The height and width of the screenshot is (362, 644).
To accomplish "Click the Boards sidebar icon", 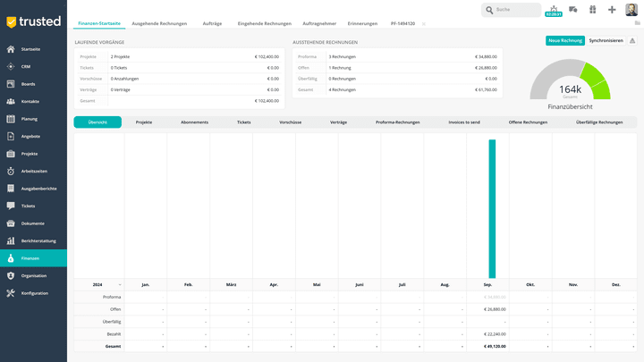I will point(11,84).
